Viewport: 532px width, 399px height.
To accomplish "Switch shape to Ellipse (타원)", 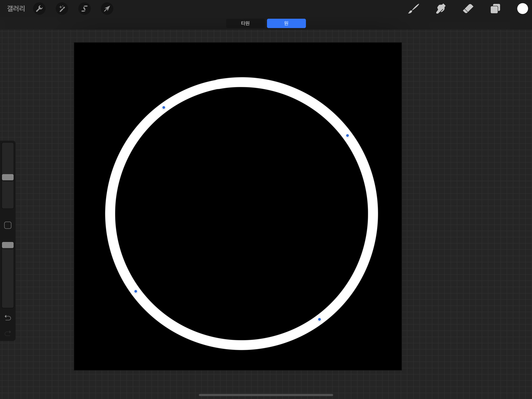I will tap(245, 23).
